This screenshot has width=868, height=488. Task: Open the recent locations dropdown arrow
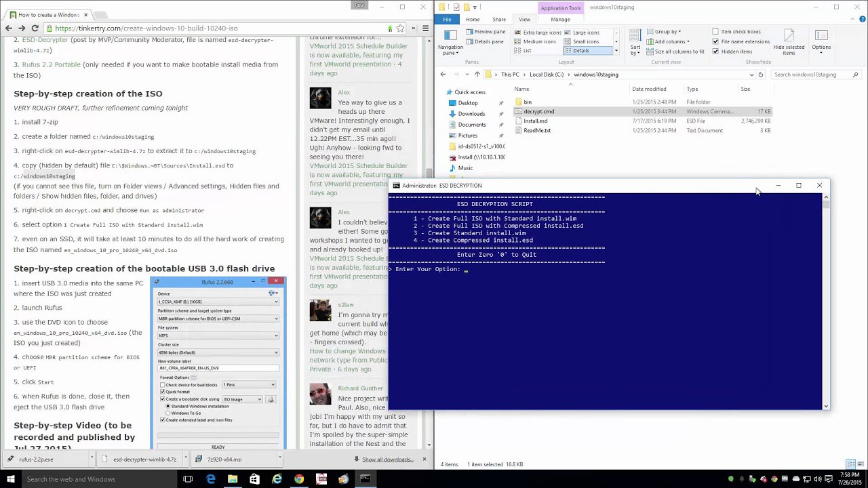point(466,75)
